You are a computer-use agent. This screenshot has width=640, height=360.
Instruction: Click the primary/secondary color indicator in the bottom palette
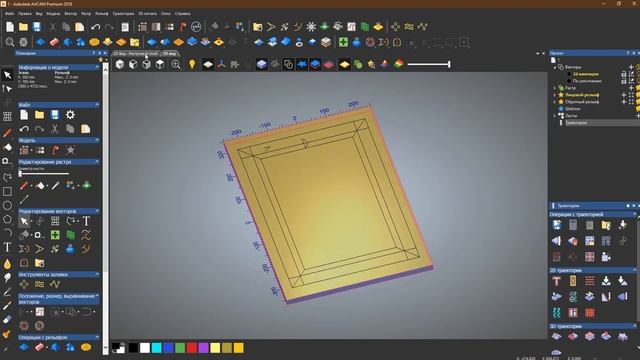(x=118, y=348)
